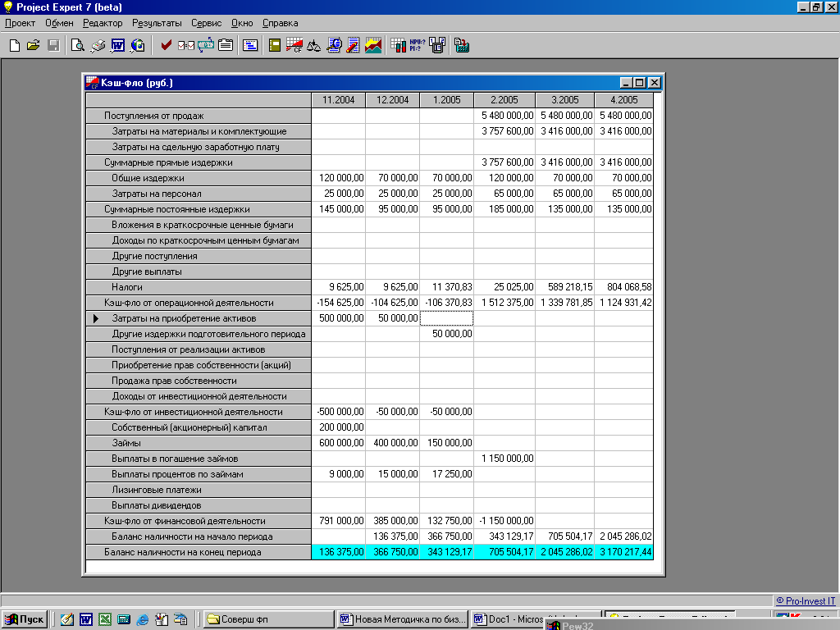This screenshot has width=840, height=630.
Task: Click the document with pencil icon
Action: click(x=353, y=46)
